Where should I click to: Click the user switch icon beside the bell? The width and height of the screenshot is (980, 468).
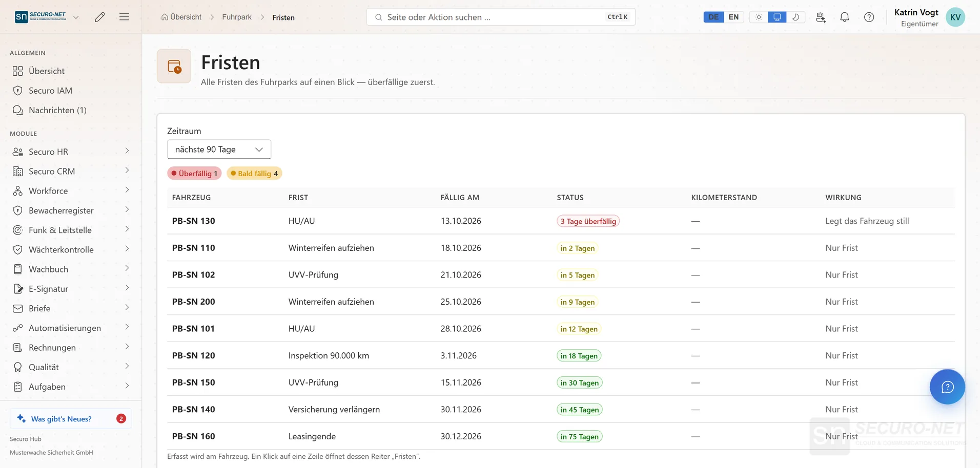(x=821, y=17)
